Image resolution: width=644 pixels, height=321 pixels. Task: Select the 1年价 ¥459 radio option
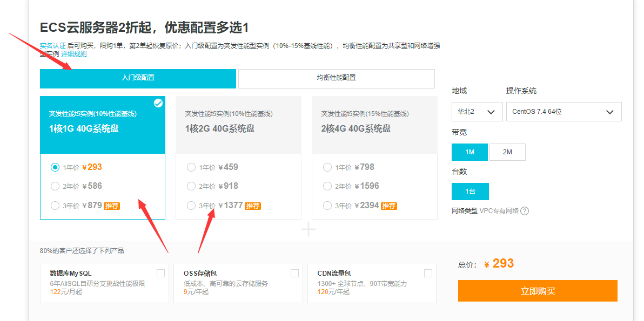(x=191, y=167)
